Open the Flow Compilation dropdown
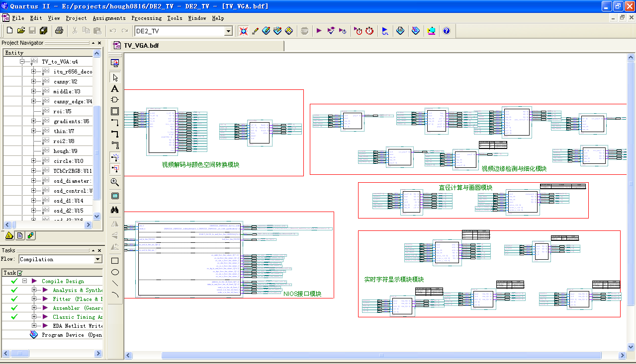The width and height of the screenshot is (636, 364). [98, 259]
